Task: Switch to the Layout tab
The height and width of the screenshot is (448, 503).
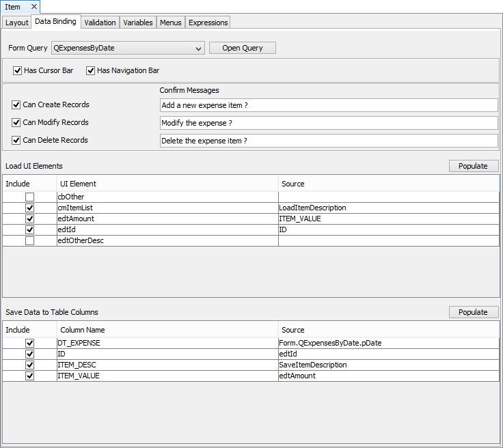Action: 17,23
